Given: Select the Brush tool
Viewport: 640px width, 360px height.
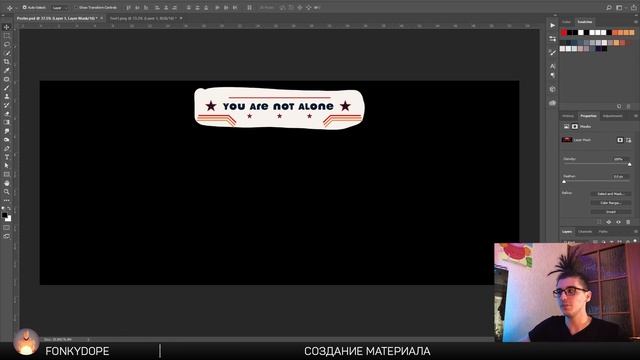Looking at the screenshot, I should (7, 88).
